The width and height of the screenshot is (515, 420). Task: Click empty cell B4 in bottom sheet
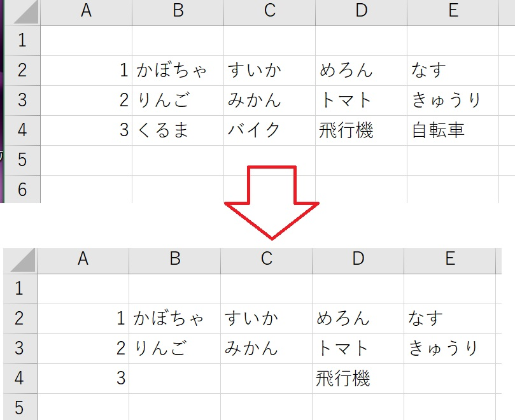[174, 379]
